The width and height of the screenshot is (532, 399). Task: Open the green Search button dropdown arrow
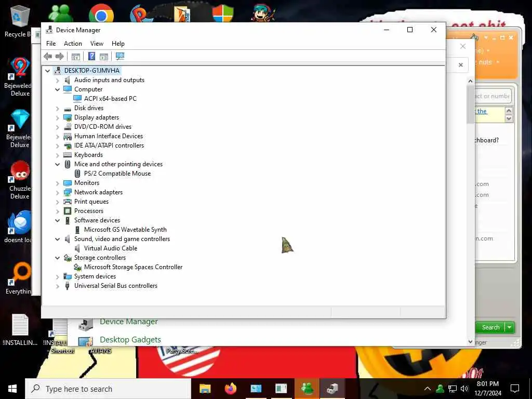[510, 327]
